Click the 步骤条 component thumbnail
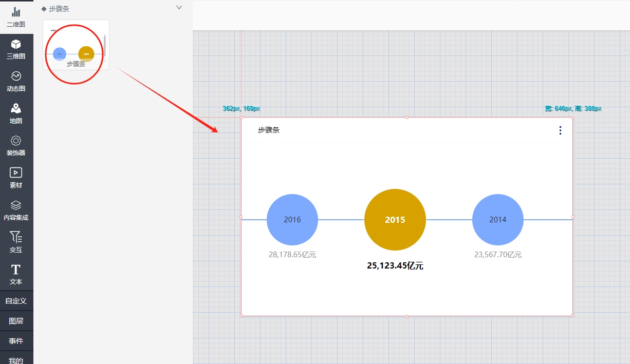 tap(76, 45)
